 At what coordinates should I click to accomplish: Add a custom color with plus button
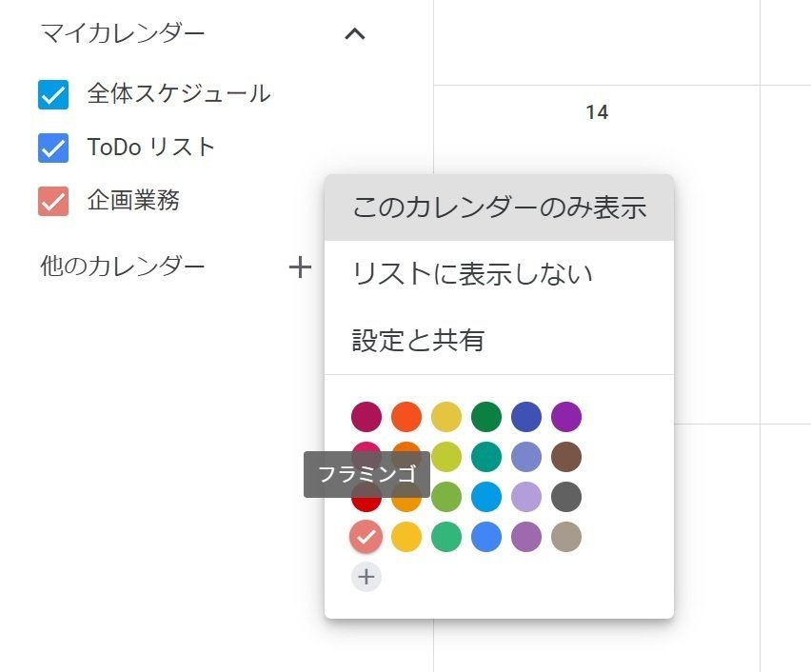[366, 577]
